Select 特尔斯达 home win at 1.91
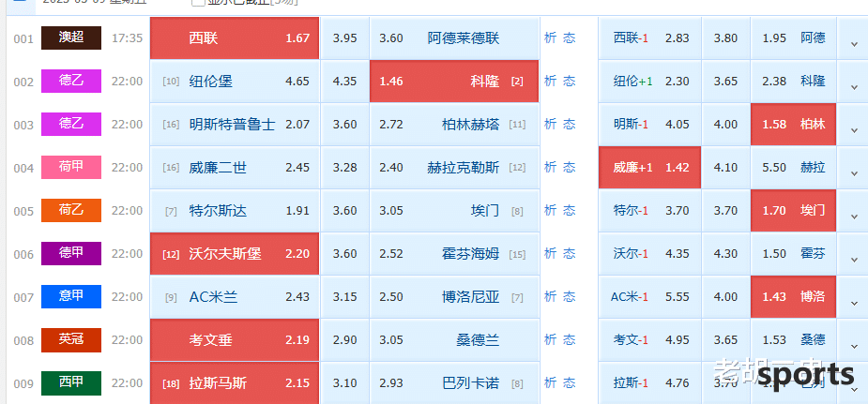The width and height of the screenshot is (868, 404). click(x=235, y=211)
